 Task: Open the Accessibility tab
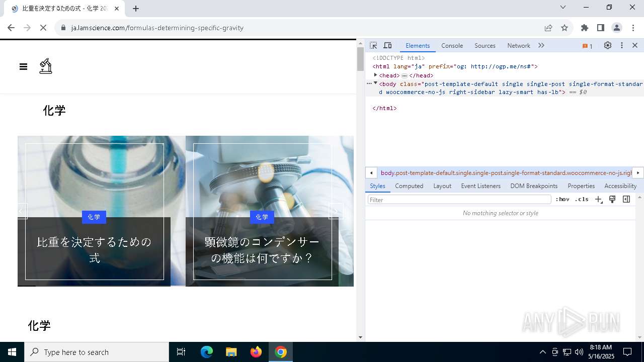pos(620,186)
